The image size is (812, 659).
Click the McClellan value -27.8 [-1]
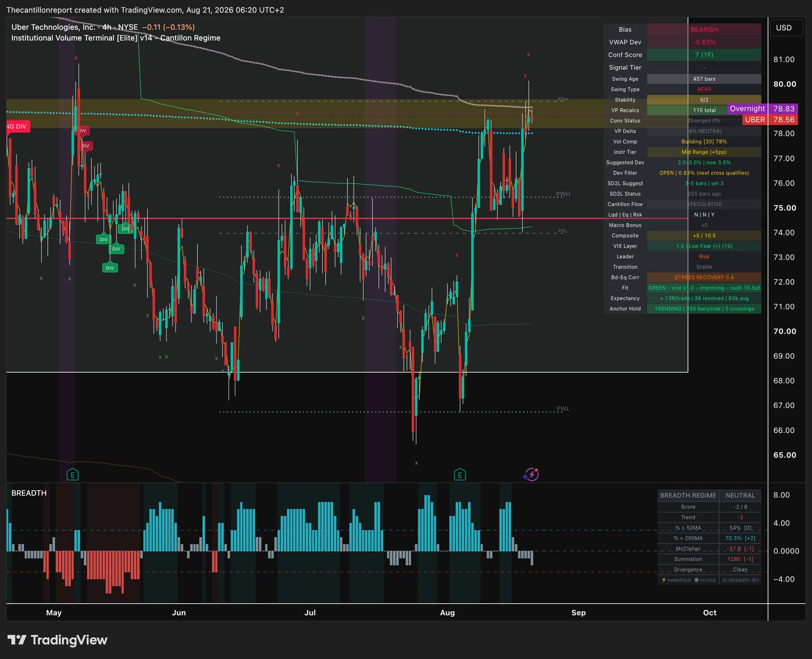pyautogui.click(x=741, y=549)
